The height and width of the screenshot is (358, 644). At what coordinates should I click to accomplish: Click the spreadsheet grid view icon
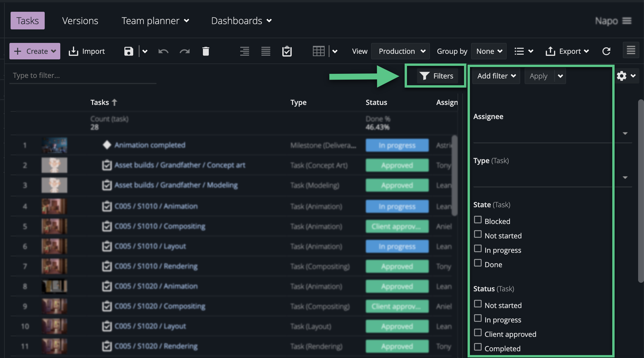click(319, 51)
